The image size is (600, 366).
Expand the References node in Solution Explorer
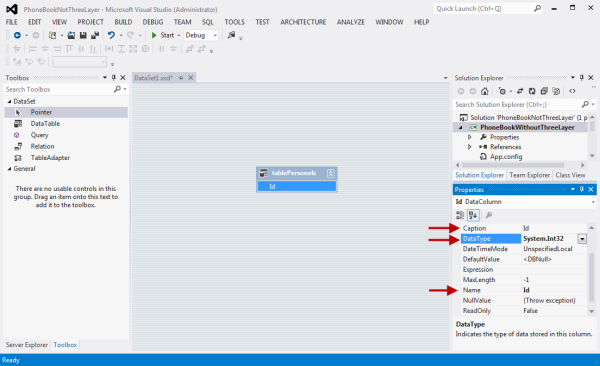470,147
